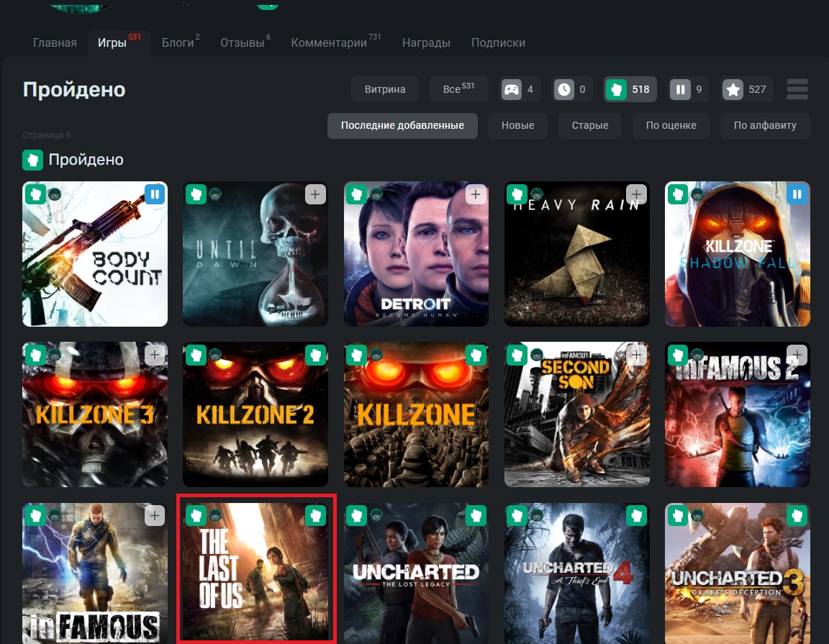The width and height of the screenshot is (829, 644).
Task: Open the Главная profile tab
Action: pyautogui.click(x=55, y=43)
